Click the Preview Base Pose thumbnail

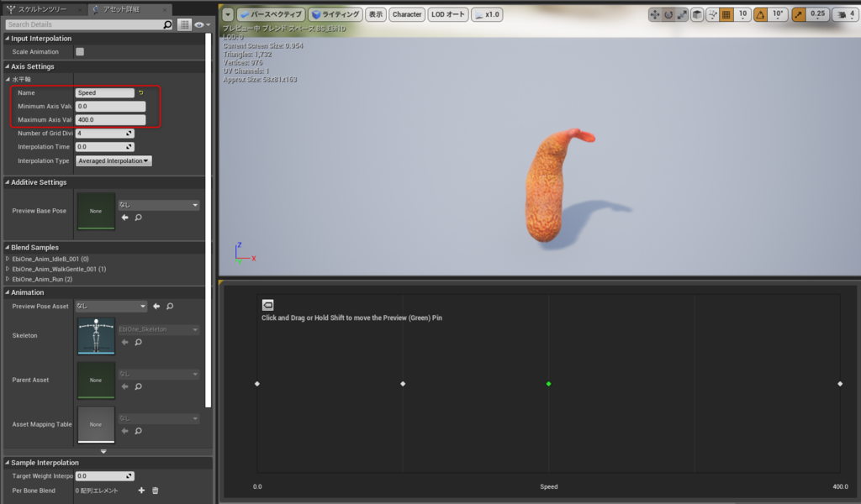96,211
